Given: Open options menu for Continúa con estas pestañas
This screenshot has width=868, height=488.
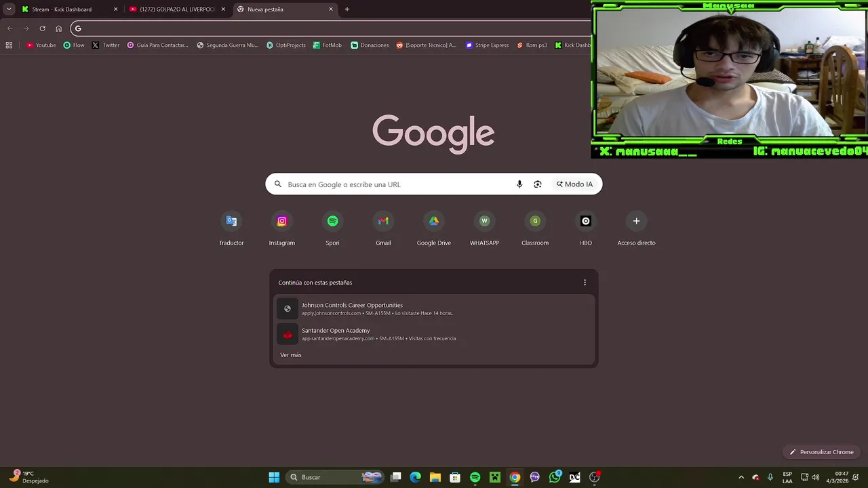Looking at the screenshot, I should point(585,283).
